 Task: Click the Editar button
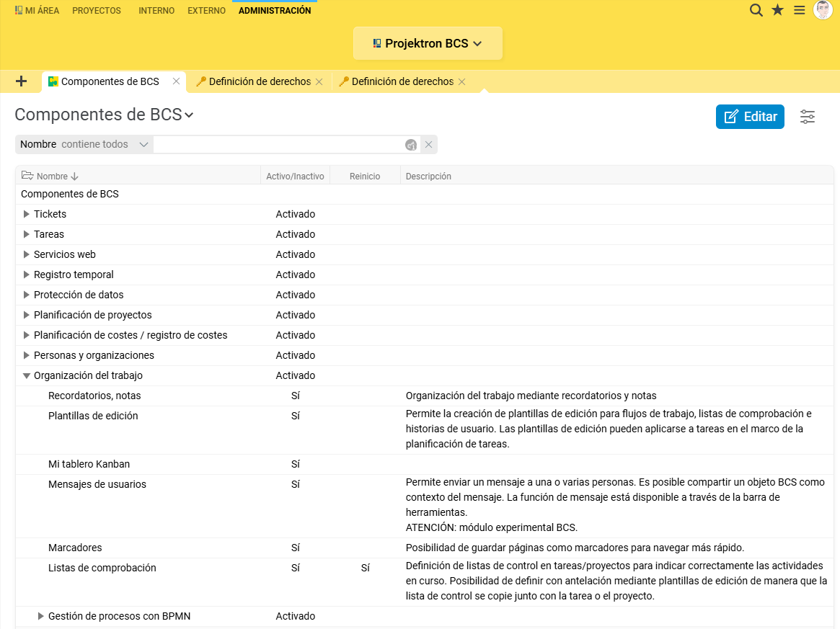click(x=750, y=117)
